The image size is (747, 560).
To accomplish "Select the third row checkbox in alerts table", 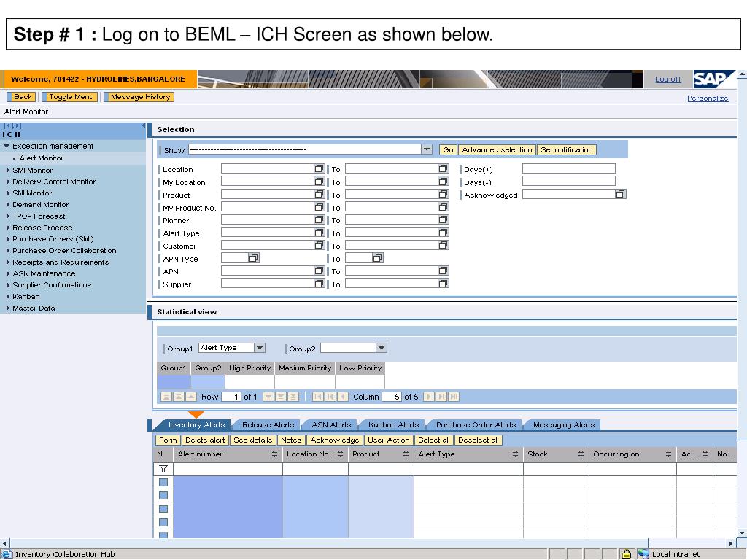I will 163,509.
